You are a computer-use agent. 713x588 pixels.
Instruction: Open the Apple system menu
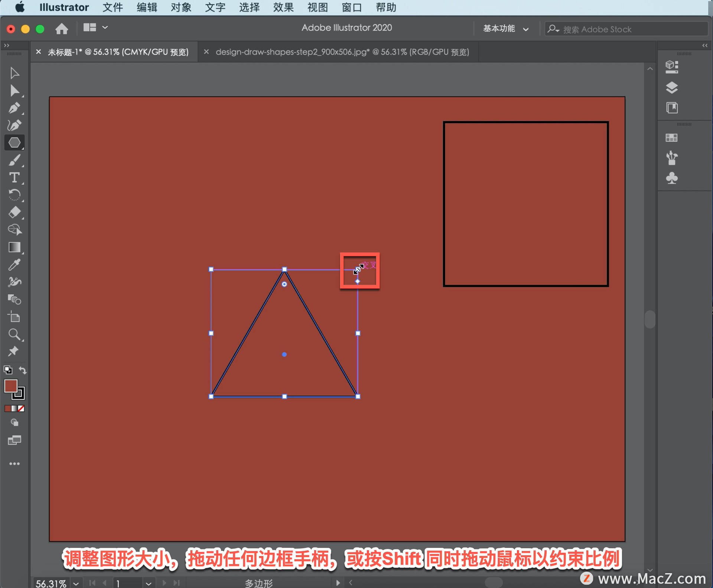(20, 7)
